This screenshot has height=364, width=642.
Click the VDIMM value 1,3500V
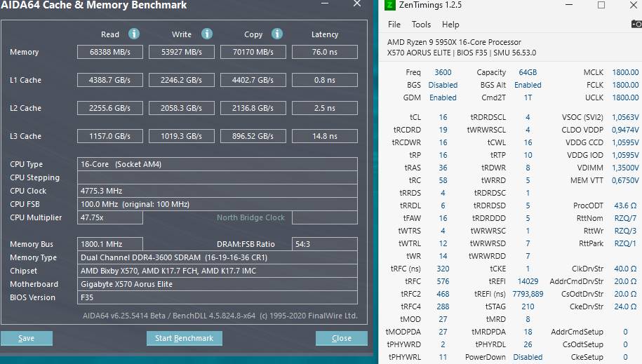(x=625, y=168)
